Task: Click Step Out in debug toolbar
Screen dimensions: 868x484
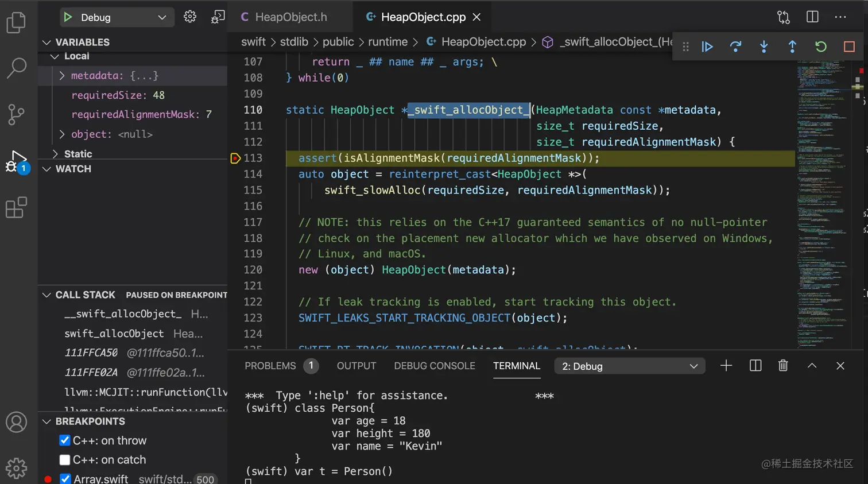Action: tap(792, 47)
